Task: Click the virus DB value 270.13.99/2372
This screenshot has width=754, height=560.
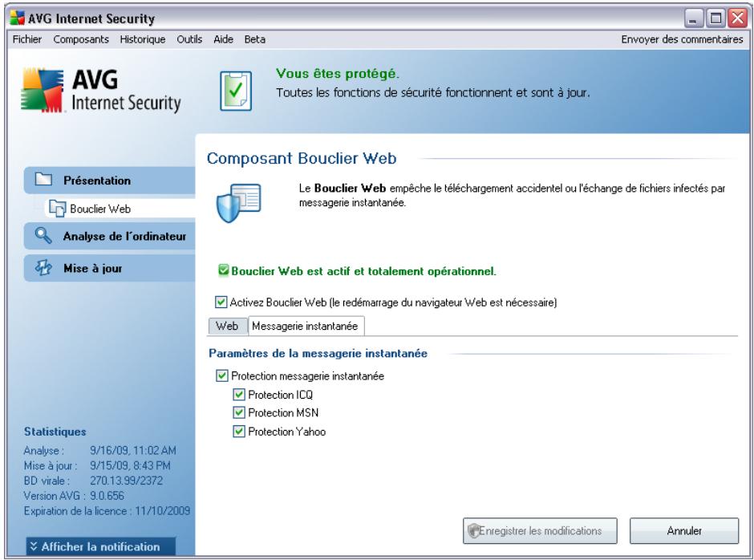Action: coord(126,480)
